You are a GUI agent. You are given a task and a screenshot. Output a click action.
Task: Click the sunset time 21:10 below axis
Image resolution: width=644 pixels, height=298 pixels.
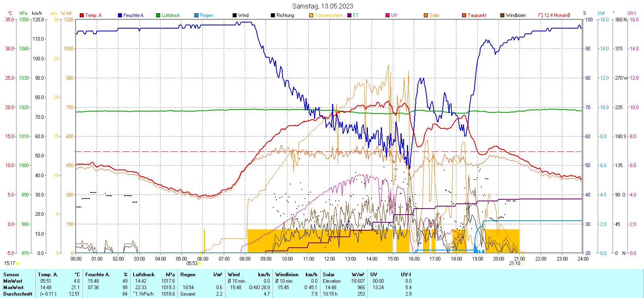point(514,263)
